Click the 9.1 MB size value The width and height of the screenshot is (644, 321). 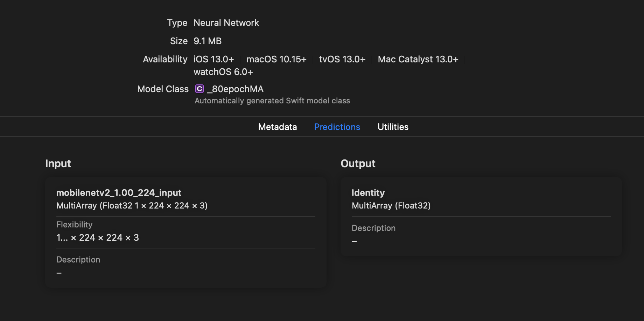pos(208,41)
